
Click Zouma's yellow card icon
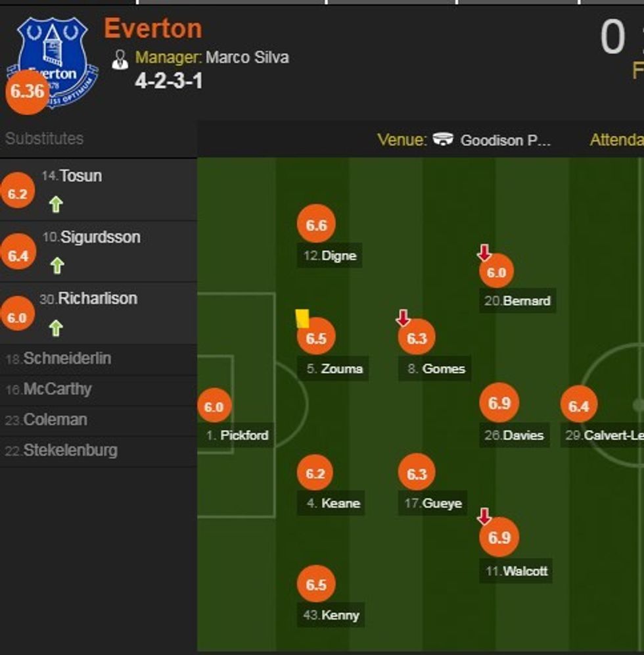302,318
